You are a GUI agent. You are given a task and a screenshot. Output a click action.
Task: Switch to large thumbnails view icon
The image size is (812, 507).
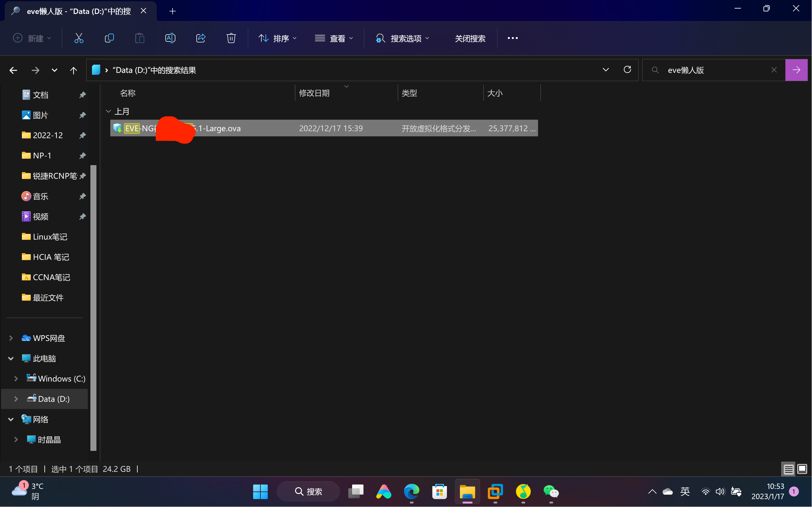(802, 469)
